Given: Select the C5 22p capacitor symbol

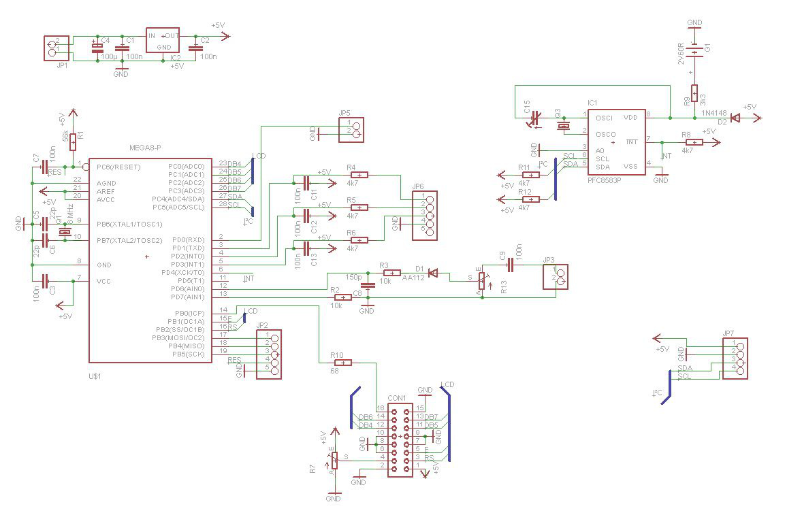Looking at the screenshot, I should tap(44, 224).
